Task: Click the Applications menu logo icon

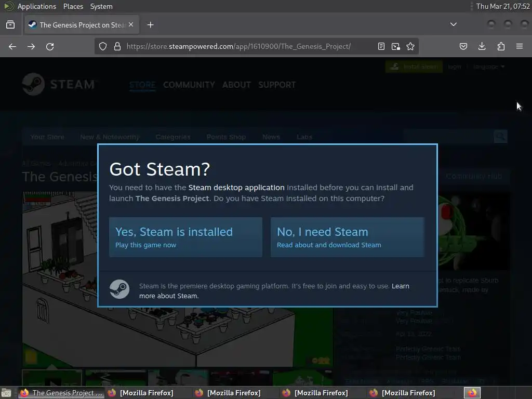Action: point(8,6)
